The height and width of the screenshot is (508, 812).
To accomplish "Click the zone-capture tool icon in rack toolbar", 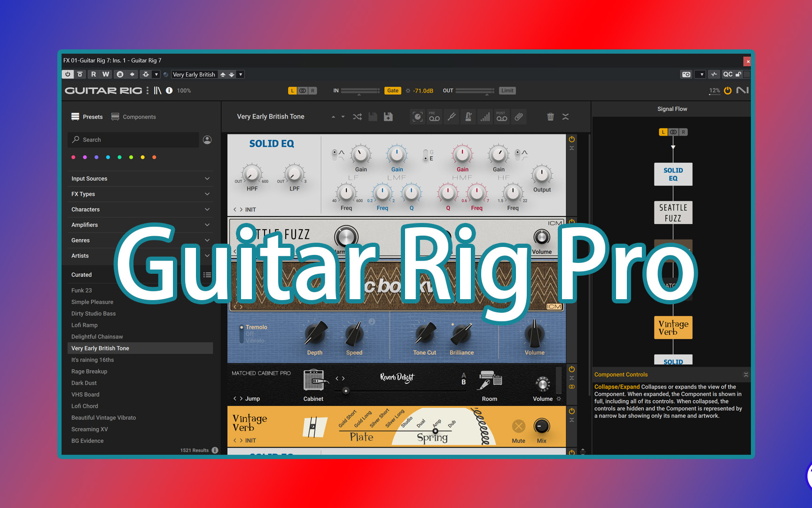I will tap(417, 117).
